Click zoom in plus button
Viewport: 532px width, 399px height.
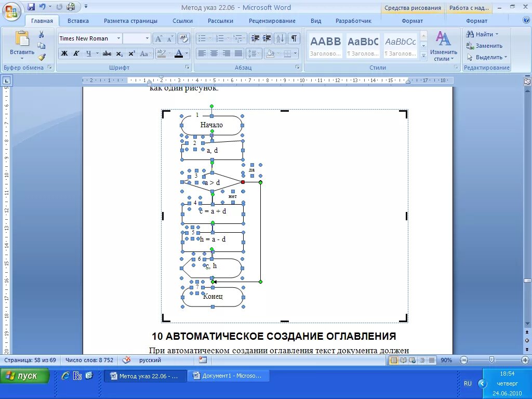[525, 360]
